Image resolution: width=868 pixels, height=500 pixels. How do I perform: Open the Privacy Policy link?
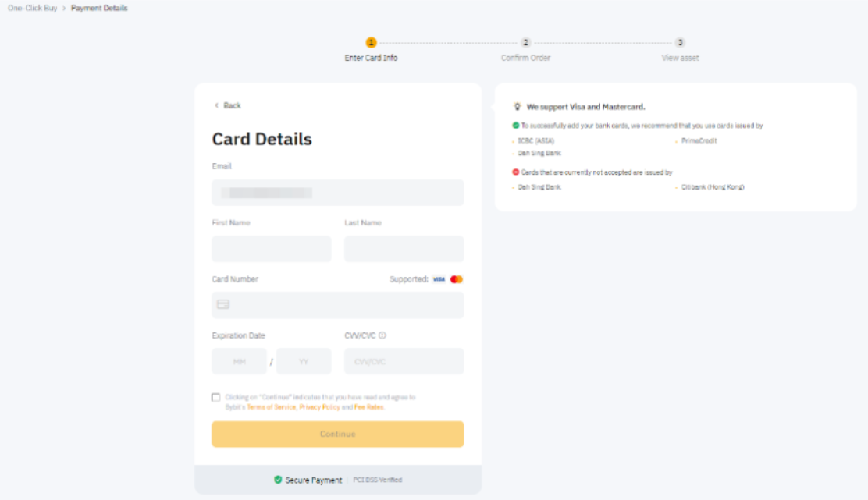pyautogui.click(x=319, y=407)
